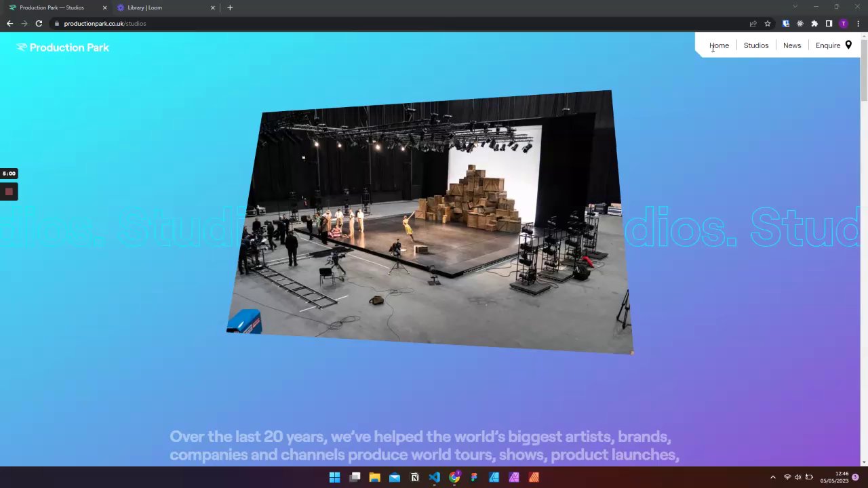This screenshot has width=868, height=488.
Task: Open the volume control in the tray
Action: click(797, 477)
